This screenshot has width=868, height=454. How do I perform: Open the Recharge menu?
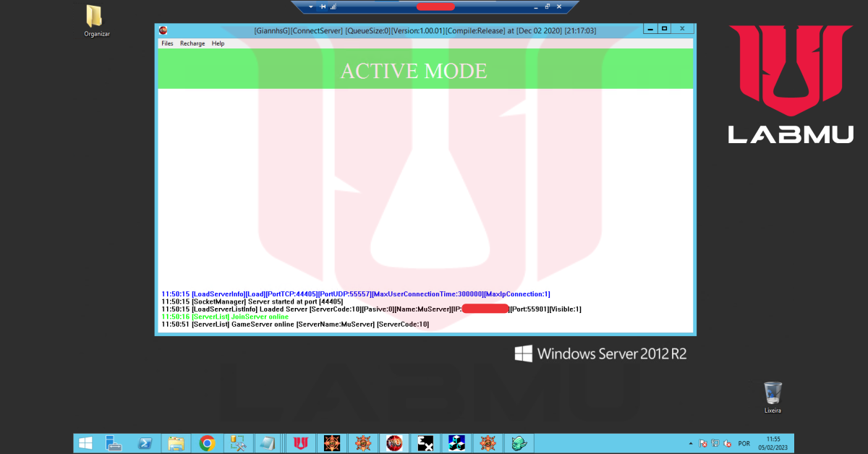point(192,43)
